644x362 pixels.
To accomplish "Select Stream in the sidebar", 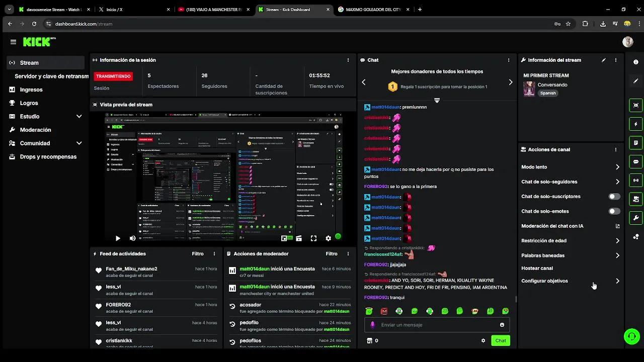I will tap(46, 63).
